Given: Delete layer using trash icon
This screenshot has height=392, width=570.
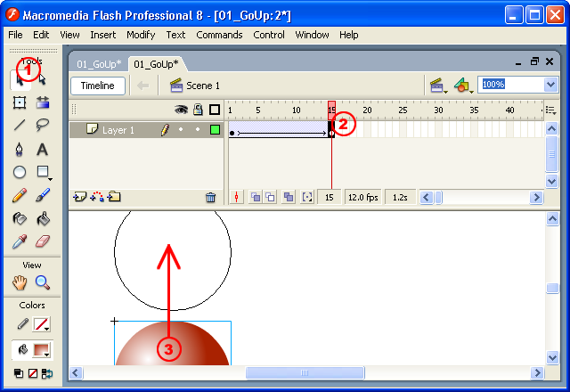Looking at the screenshot, I should pyautogui.click(x=210, y=198).
